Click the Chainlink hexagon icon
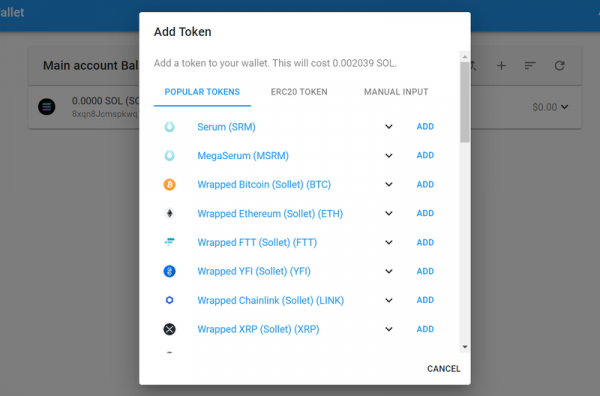The image size is (600, 396). pyautogui.click(x=170, y=300)
